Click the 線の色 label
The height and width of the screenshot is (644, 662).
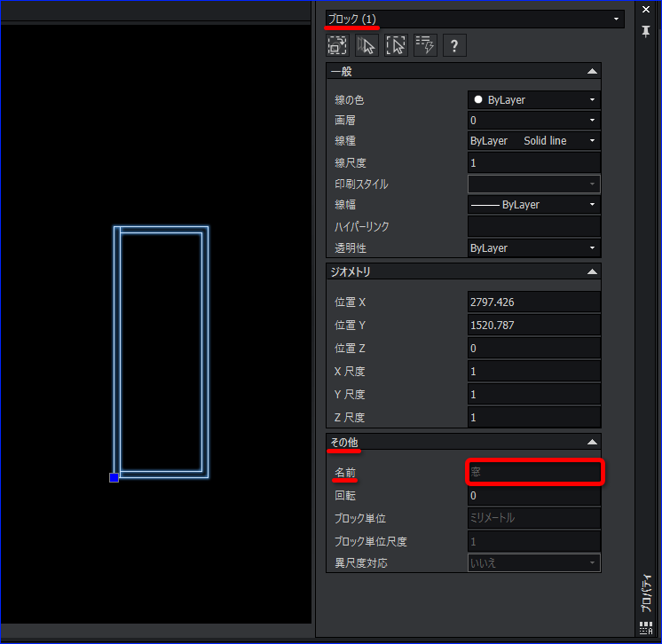tap(349, 100)
